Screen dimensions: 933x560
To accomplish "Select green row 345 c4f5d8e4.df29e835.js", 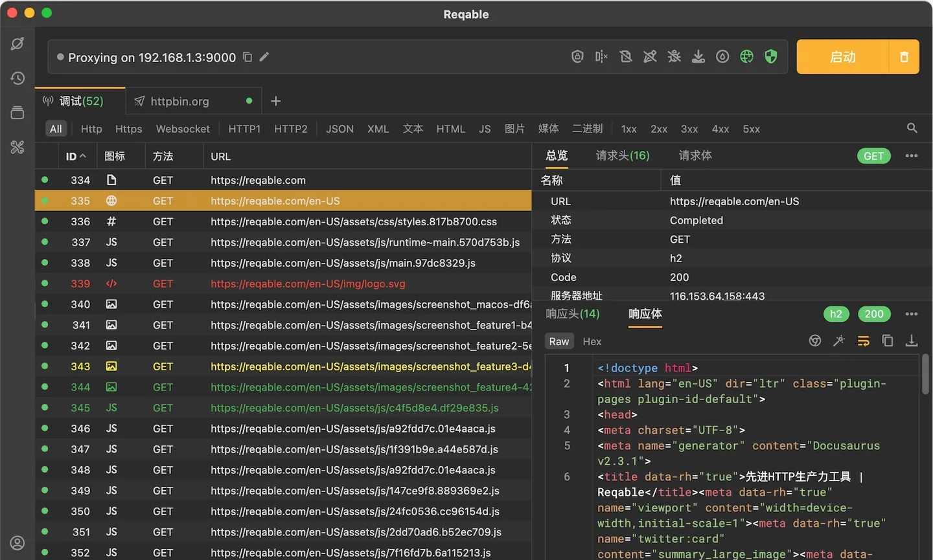I will pyautogui.click(x=283, y=408).
